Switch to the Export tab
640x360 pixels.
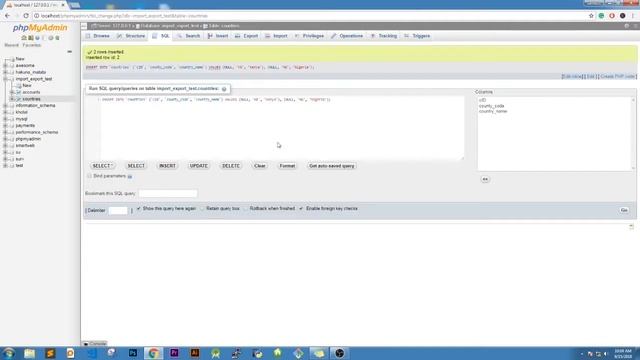coord(247,36)
